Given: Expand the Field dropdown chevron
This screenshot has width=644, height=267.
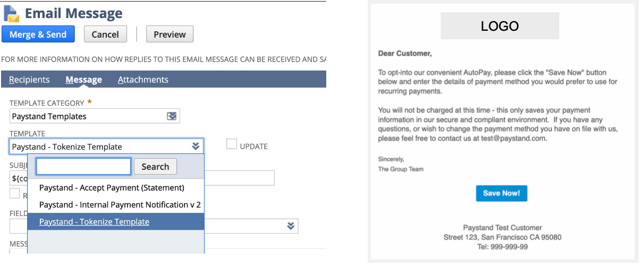Looking at the screenshot, I should point(291,226).
